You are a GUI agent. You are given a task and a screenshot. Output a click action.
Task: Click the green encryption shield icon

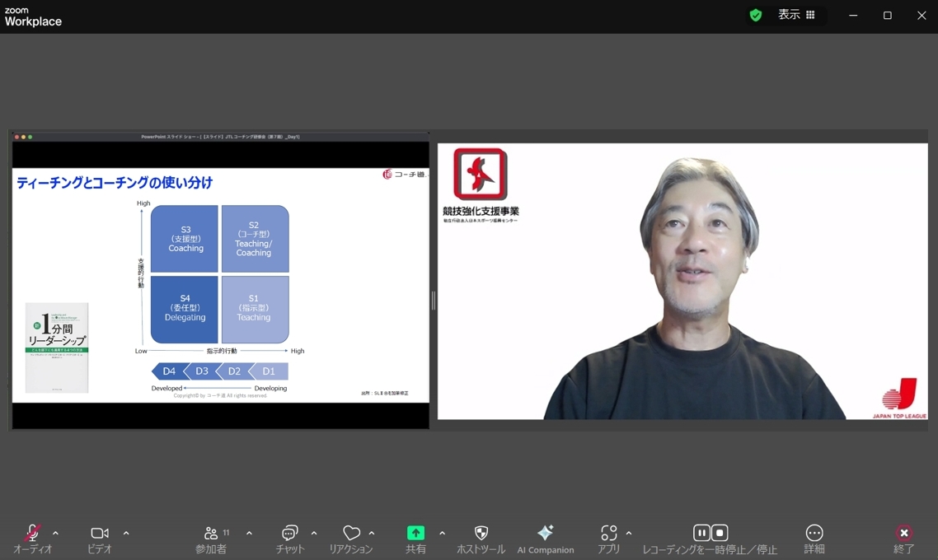pos(756,15)
